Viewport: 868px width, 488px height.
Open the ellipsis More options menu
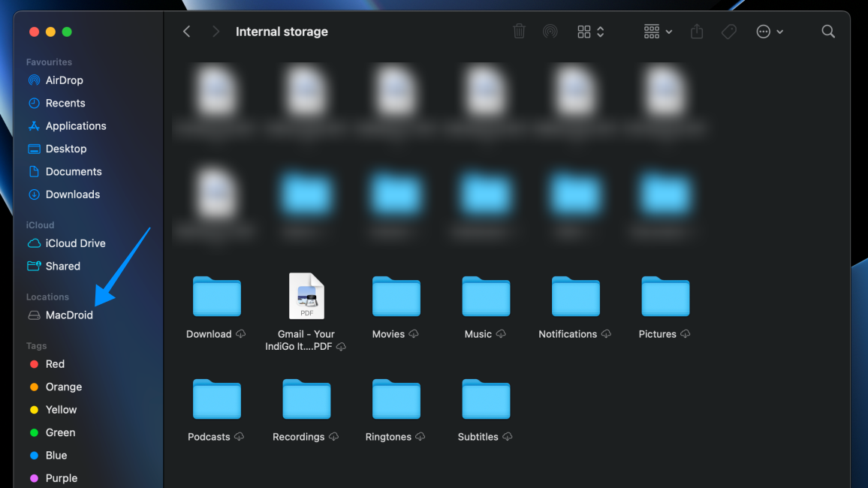click(764, 32)
